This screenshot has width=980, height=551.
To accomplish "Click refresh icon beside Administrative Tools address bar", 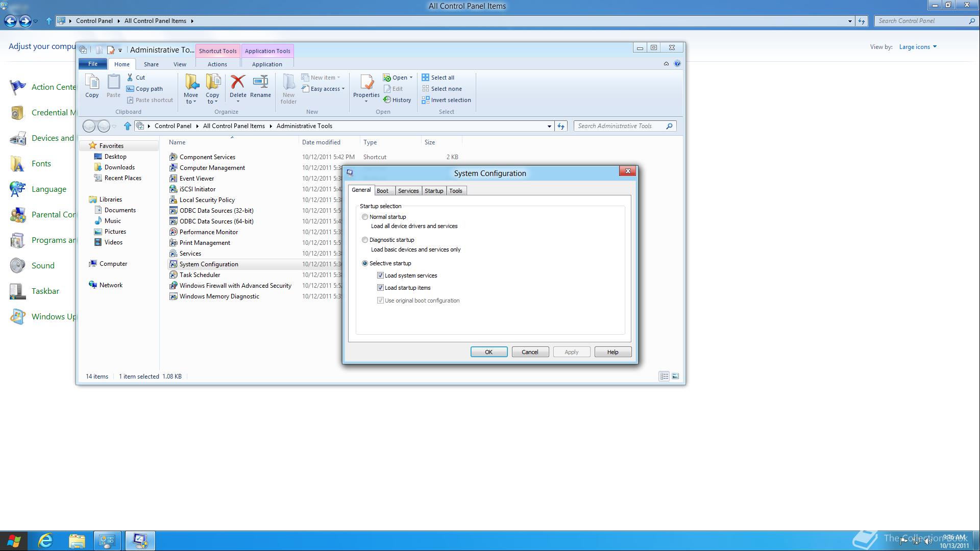I will [561, 126].
